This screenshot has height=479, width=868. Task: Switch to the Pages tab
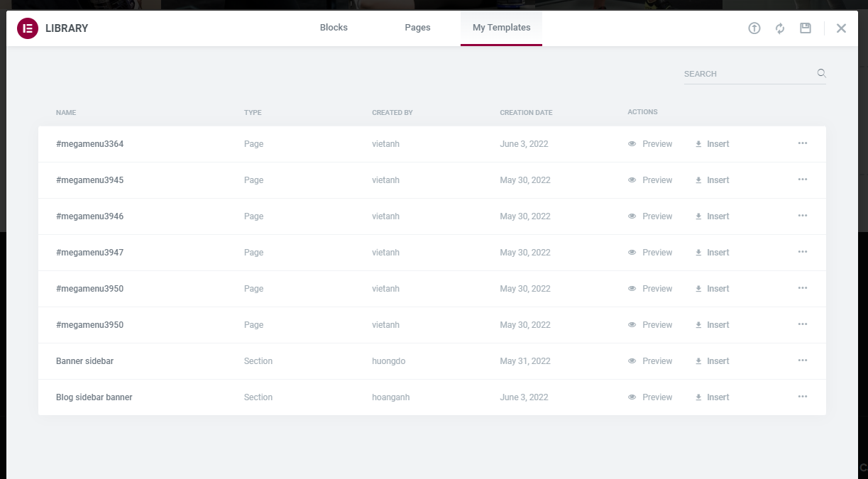417,28
